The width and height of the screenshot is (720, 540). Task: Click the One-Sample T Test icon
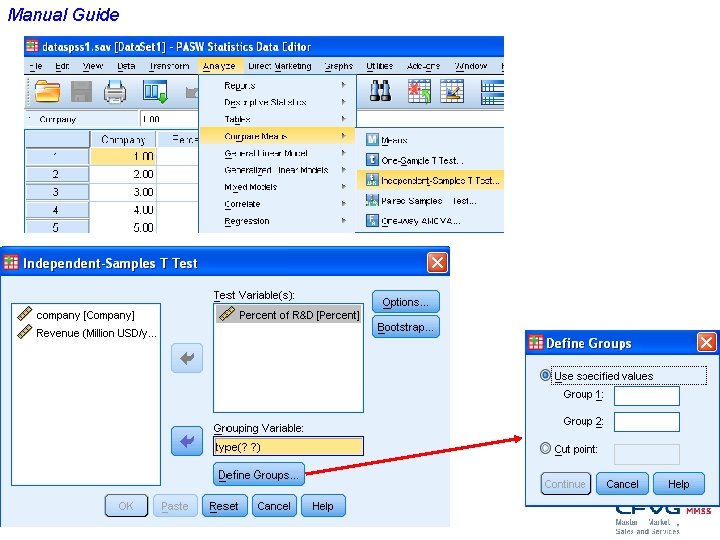pyautogui.click(x=372, y=159)
